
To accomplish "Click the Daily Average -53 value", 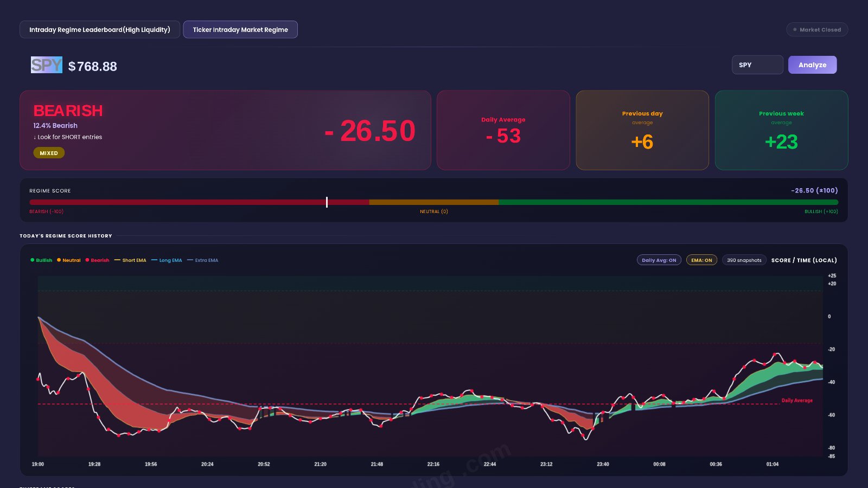I will pyautogui.click(x=503, y=136).
